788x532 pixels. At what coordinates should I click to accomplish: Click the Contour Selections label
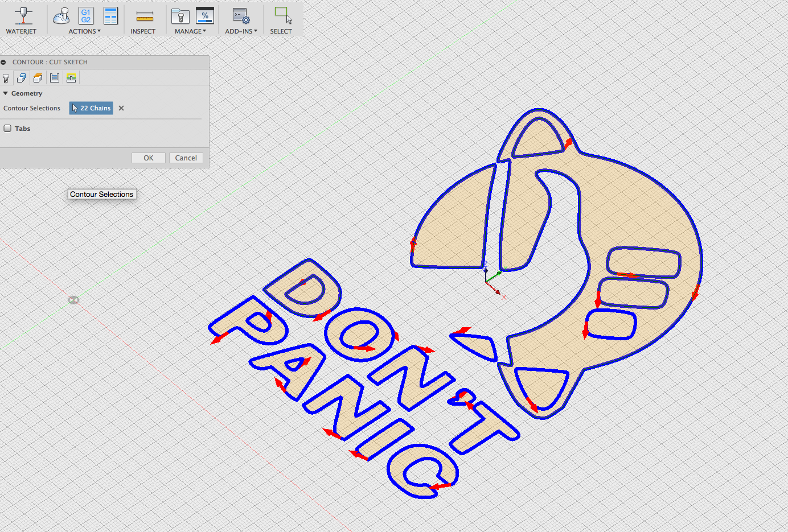[x=32, y=108]
